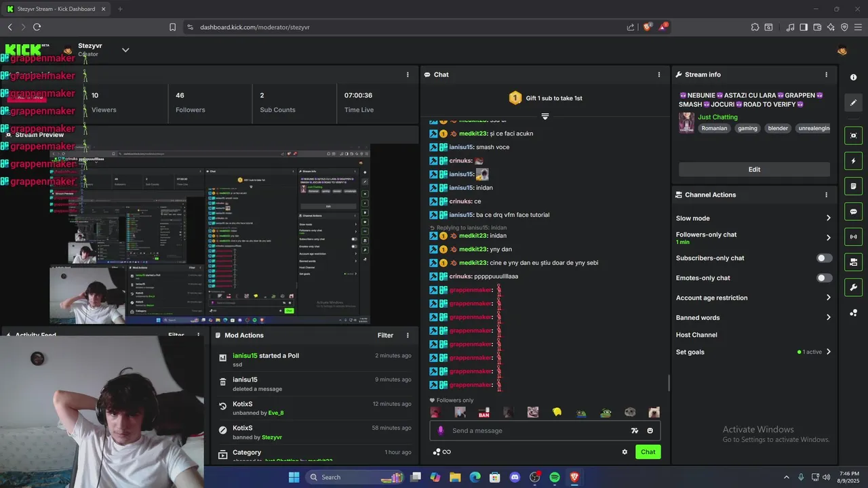Open stats panel three-dot menu

coord(408,75)
